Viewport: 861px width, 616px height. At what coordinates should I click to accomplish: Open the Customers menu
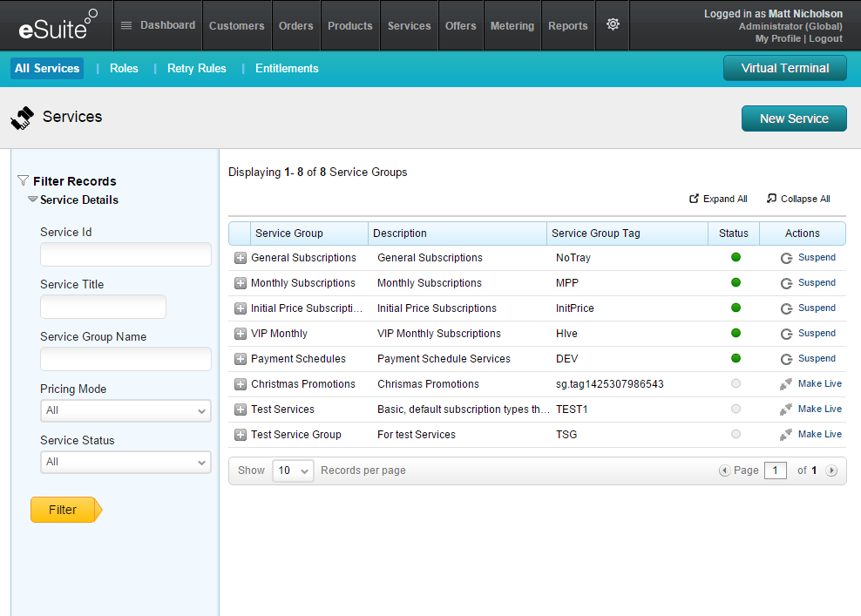pyautogui.click(x=237, y=26)
